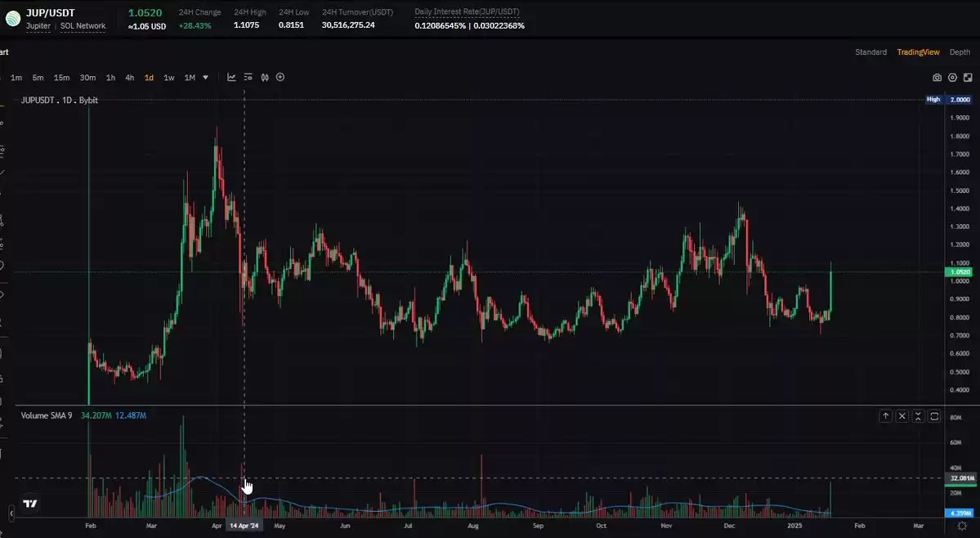Click the Jupiter coin logo
This screenshot has height=538, width=980.
12,18
